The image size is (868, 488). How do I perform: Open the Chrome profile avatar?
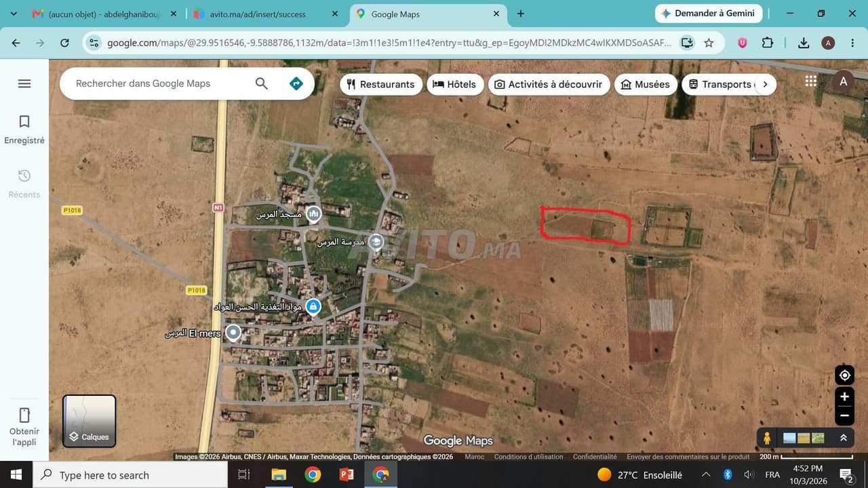click(x=828, y=43)
